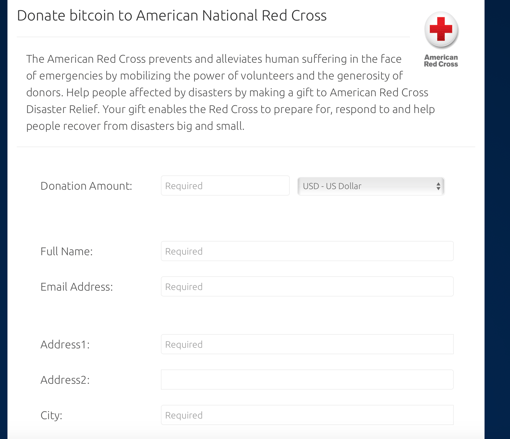Click the American Red Cross logo button
The image size is (510, 439).
coord(441,30)
